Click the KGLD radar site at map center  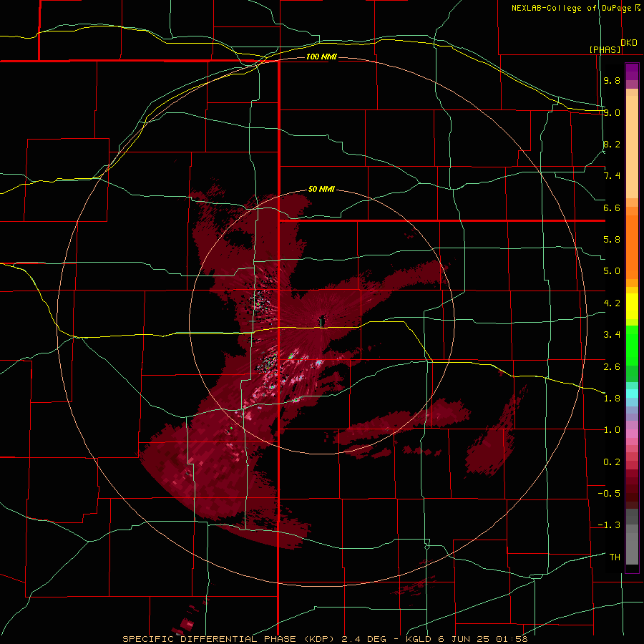[322, 322]
